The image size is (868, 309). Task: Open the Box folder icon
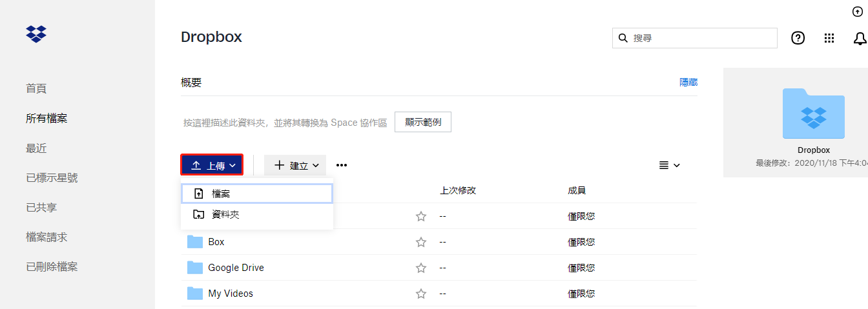(x=195, y=242)
